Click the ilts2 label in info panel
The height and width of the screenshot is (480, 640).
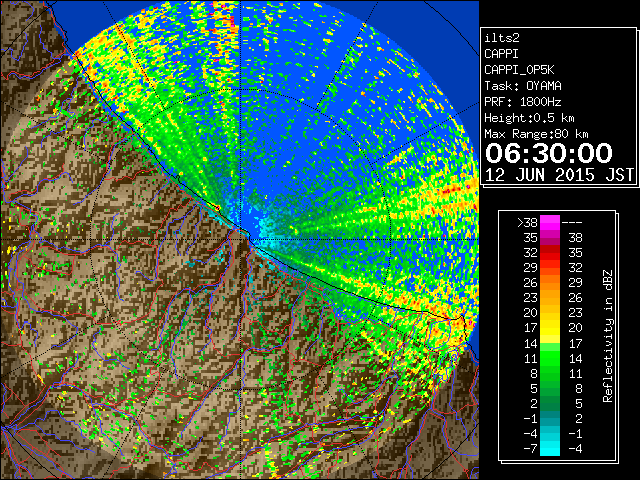502,38
